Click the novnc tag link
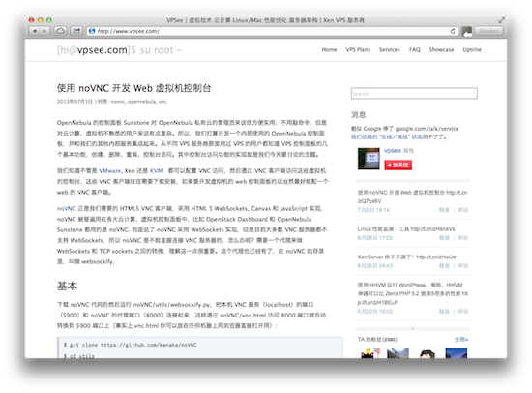This screenshot has width=532, height=393. [118, 102]
